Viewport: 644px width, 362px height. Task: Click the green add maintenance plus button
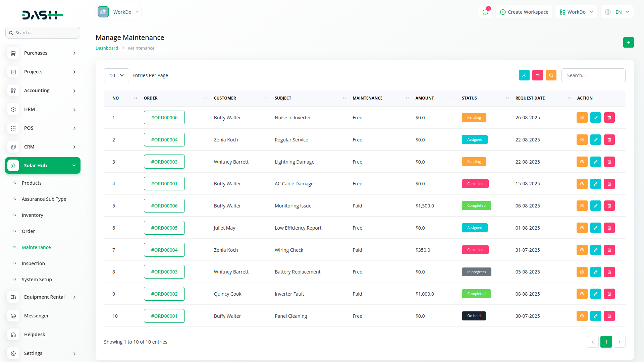click(628, 43)
